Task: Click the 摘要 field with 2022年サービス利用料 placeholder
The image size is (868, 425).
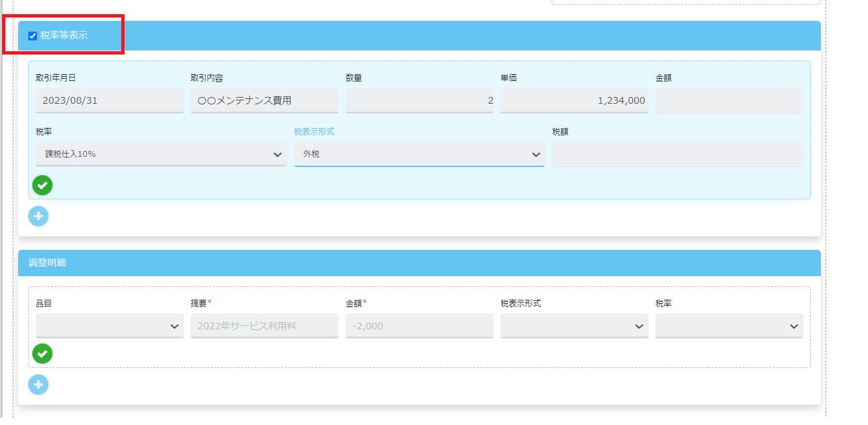Action: pyautogui.click(x=265, y=326)
